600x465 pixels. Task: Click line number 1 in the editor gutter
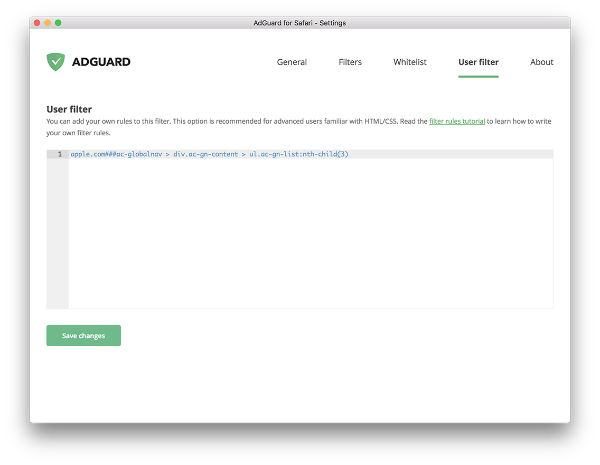pos(59,154)
